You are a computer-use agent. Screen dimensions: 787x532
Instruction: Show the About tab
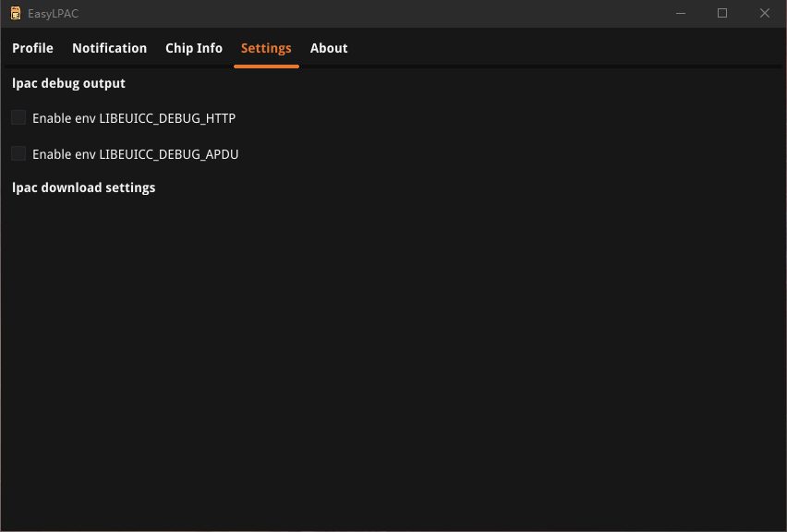(x=329, y=48)
